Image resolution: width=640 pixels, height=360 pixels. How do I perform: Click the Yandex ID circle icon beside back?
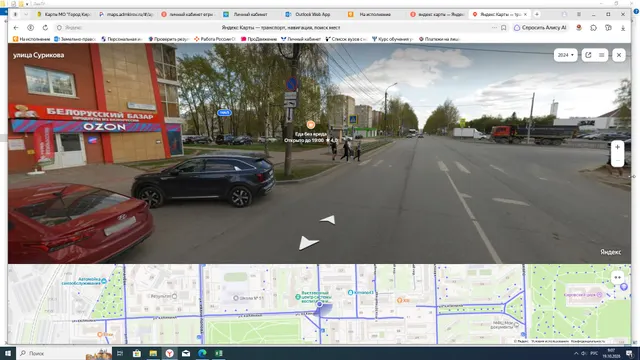31,28
